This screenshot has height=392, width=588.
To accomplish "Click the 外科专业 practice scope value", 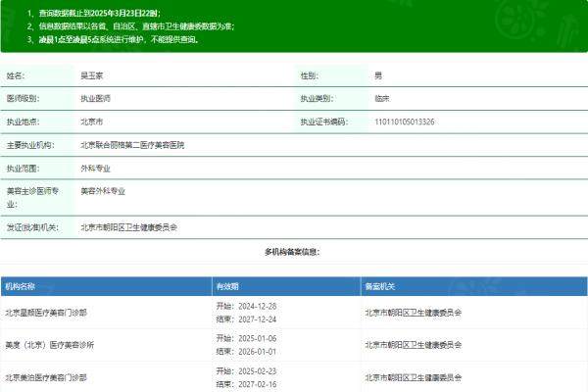I will [97, 168].
